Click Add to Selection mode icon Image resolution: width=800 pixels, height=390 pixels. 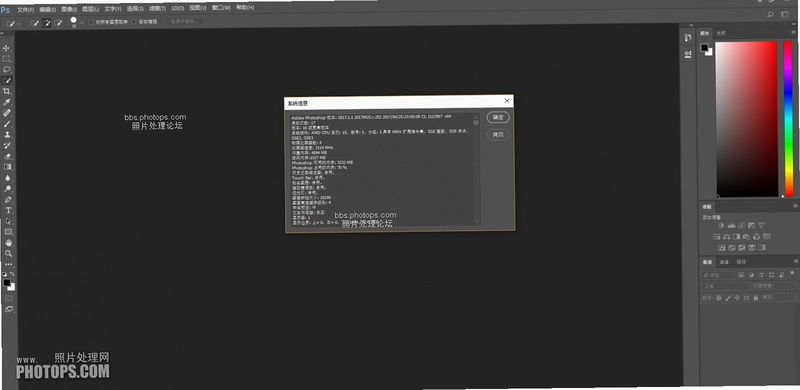point(46,23)
